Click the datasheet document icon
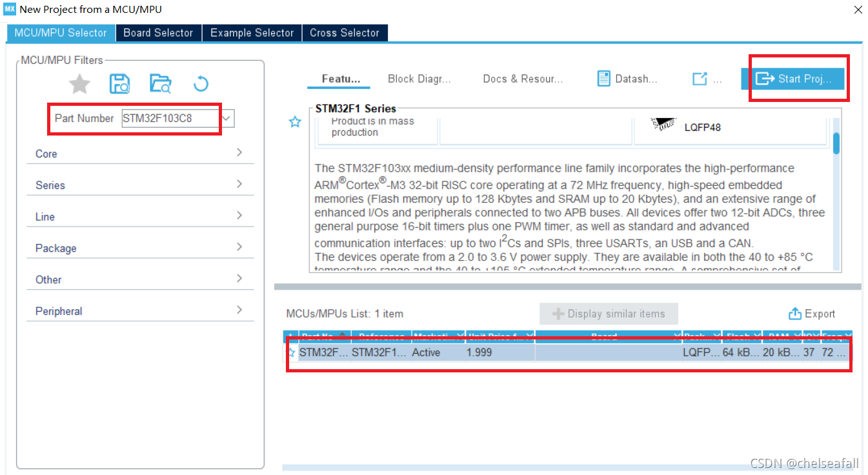Image resolution: width=868 pixels, height=475 pixels. click(604, 79)
